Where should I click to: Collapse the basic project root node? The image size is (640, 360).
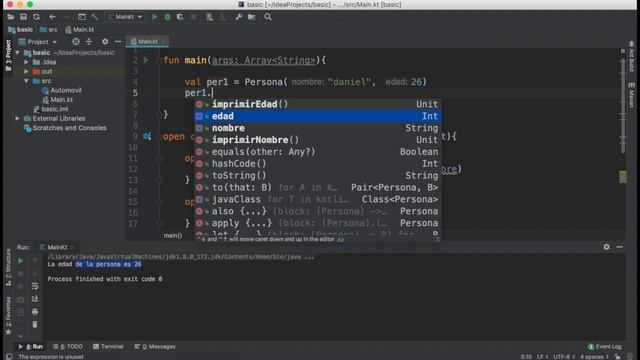click(18, 53)
